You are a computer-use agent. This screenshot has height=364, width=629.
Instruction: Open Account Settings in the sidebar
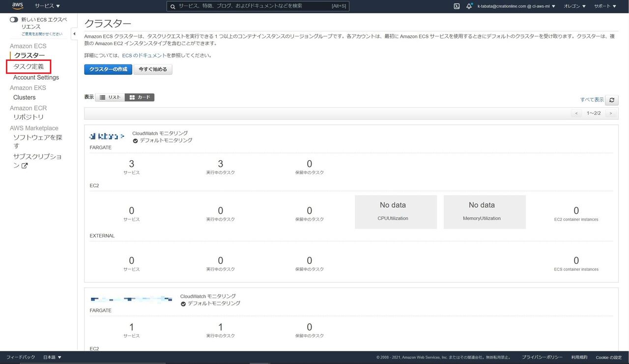coord(36,77)
